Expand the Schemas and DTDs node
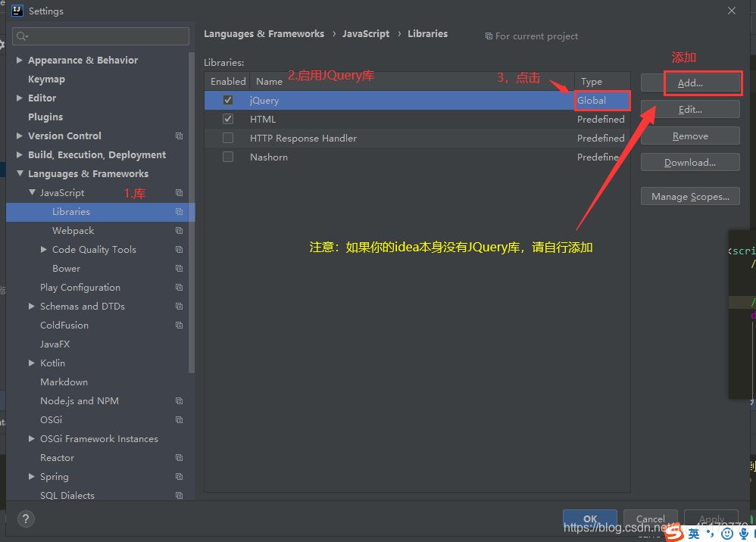Screen dimensions: 756x542 [x=31, y=307]
